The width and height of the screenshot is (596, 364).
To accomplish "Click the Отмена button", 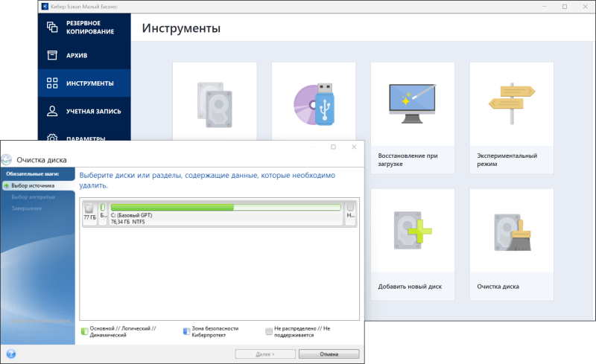I will pyautogui.click(x=329, y=354).
